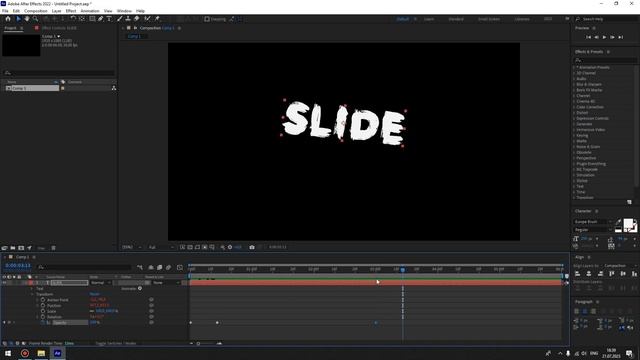This screenshot has height=360, width=640.
Task: Select the Clone Stamp tool
Action: [x=128, y=19]
